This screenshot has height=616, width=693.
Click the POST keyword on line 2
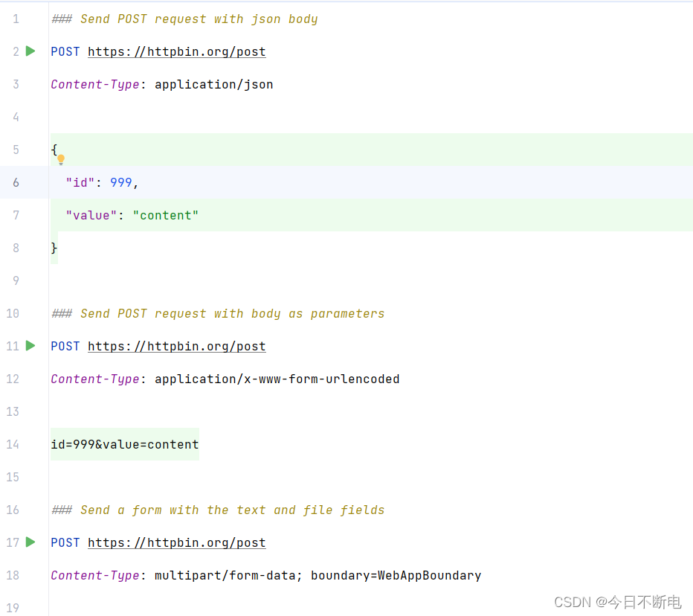pos(65,52)
